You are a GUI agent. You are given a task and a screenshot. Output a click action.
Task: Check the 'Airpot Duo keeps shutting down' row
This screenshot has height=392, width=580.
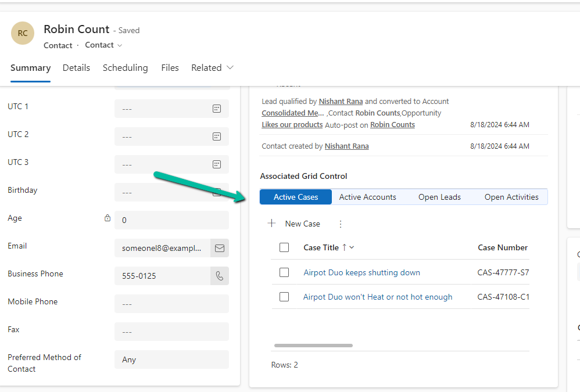[284, 272]
